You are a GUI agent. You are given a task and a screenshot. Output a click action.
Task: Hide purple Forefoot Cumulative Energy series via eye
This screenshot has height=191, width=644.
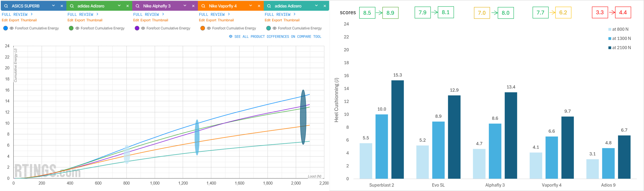pos(143,28)
